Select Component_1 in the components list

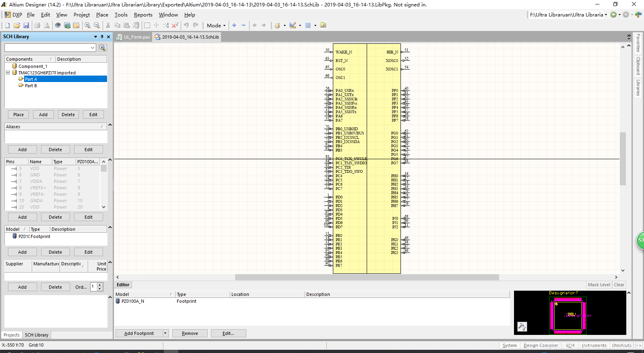[x=33, y=66]
